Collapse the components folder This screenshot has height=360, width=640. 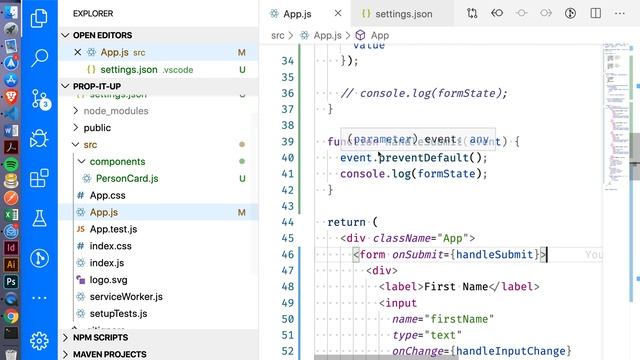(118, 162)
